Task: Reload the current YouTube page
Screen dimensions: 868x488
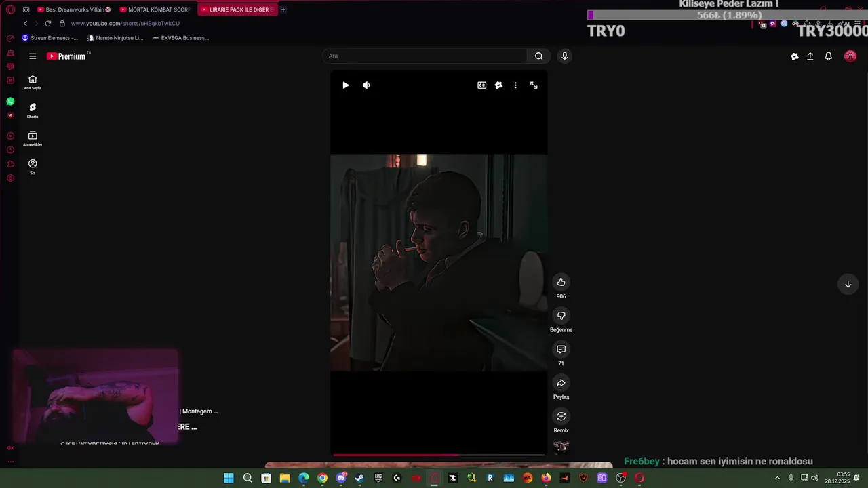Action: 48,23
